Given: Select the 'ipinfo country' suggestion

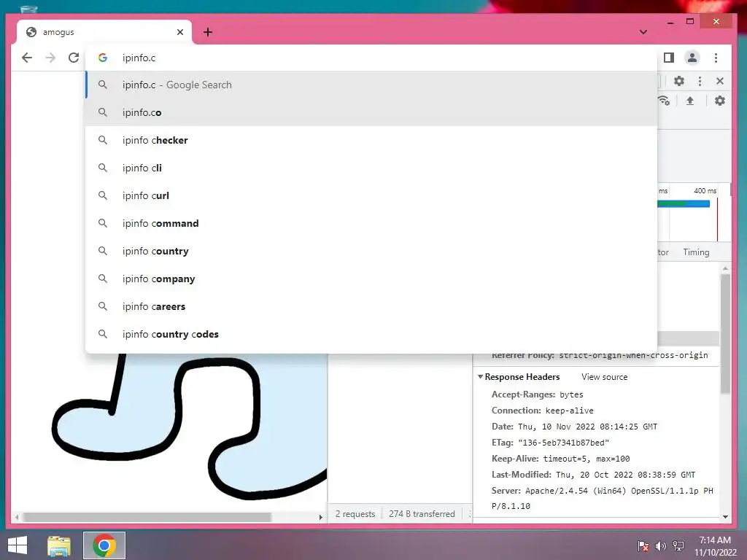Looking at the screenshot, I should tap(371, 251).
